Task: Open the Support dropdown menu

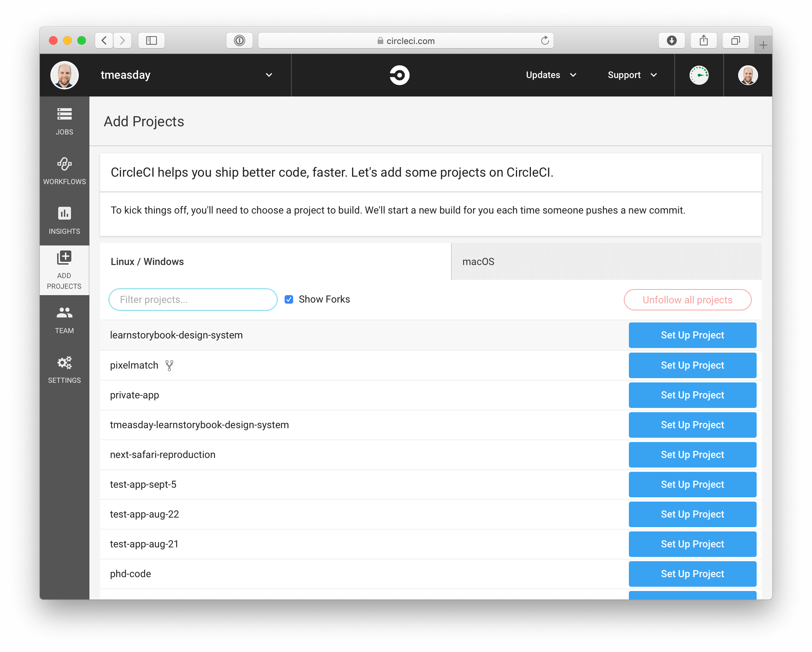Action: 632,75
